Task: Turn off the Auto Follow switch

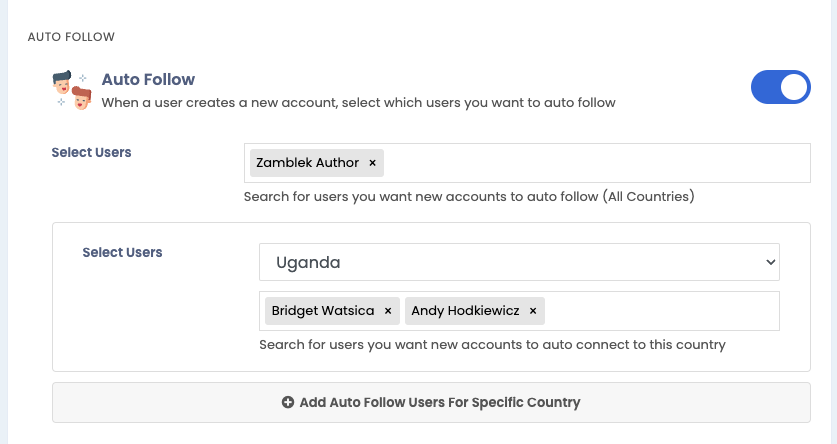Action: (780, 87)
